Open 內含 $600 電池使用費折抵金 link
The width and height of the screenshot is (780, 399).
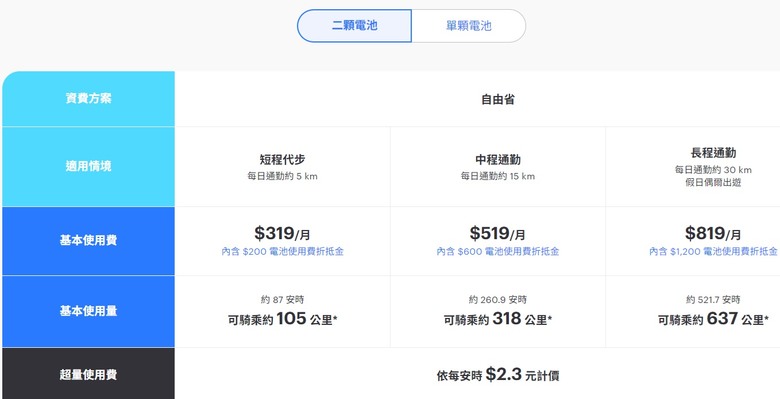point(497,252)
